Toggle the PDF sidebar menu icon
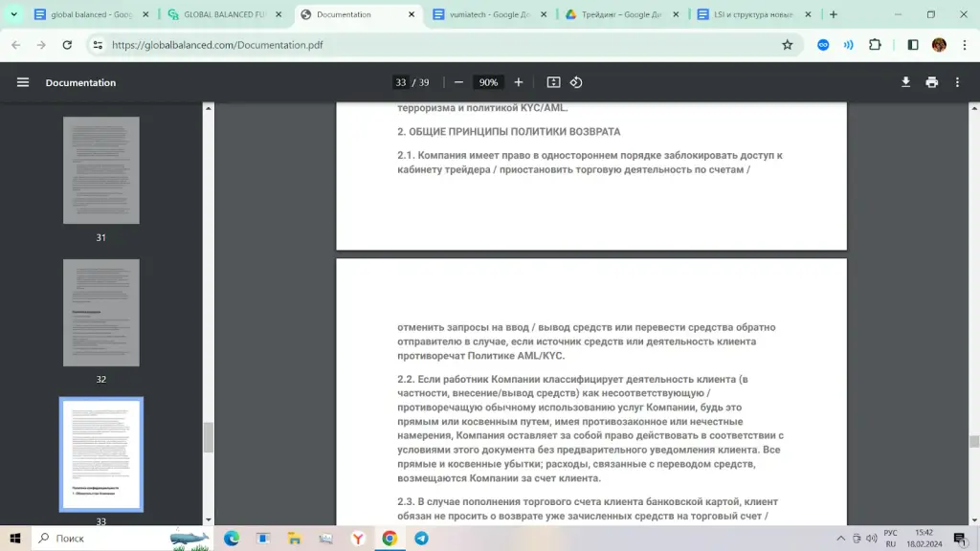Viewport: 980px width, 551px height. click(x=23, y=82)
